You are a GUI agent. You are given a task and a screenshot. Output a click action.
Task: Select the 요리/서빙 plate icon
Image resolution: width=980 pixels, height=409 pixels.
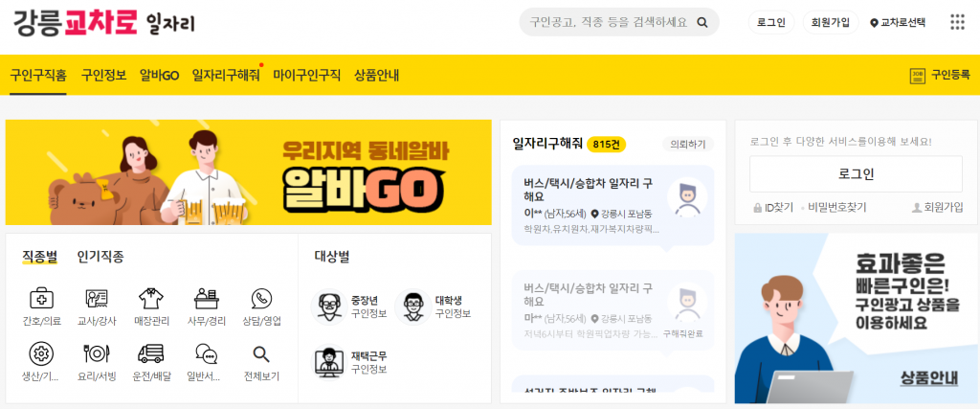pyautogui.click(x=97, y=353)
